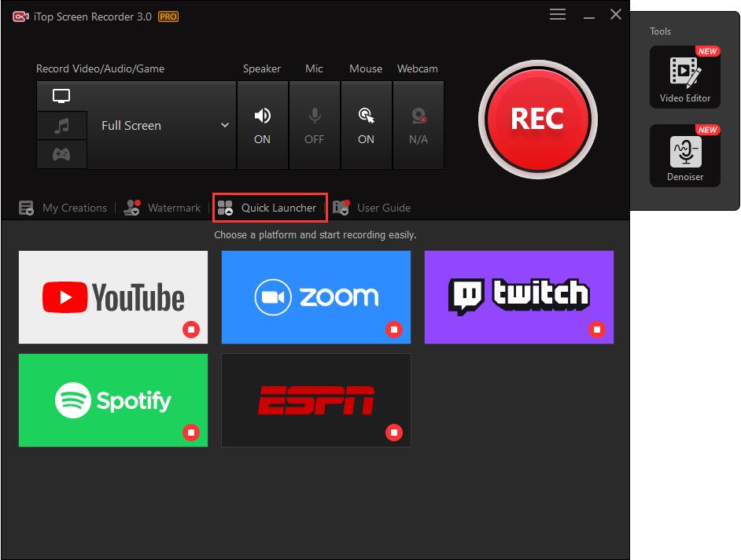
Task: Switch to game recording gamepad icon
Action: click(61, 154)
